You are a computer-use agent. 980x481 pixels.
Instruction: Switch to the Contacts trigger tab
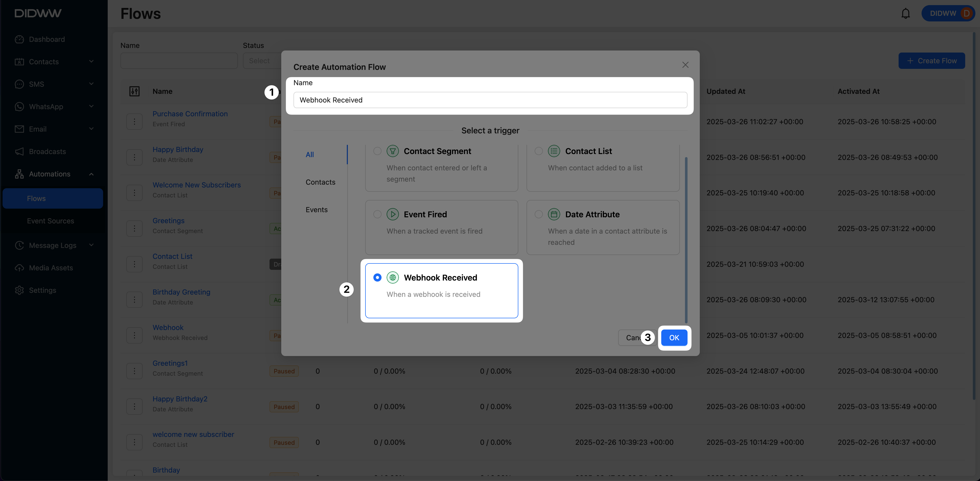(x=320, y=182)
